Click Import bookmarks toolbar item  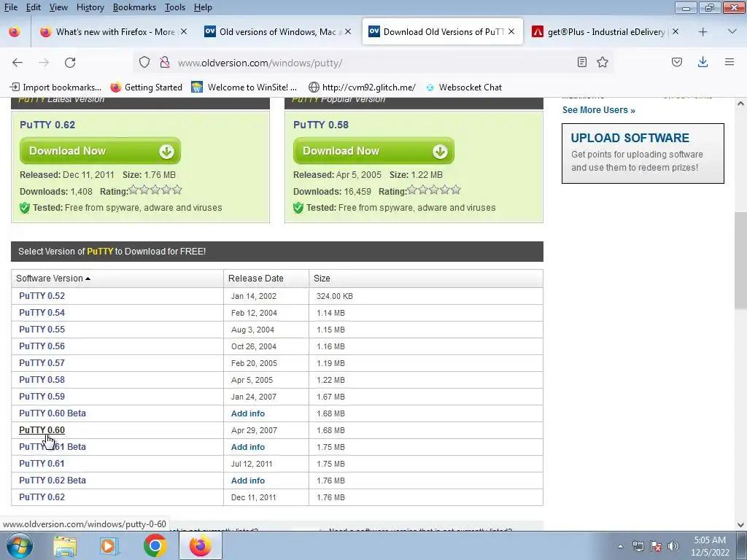55,87
